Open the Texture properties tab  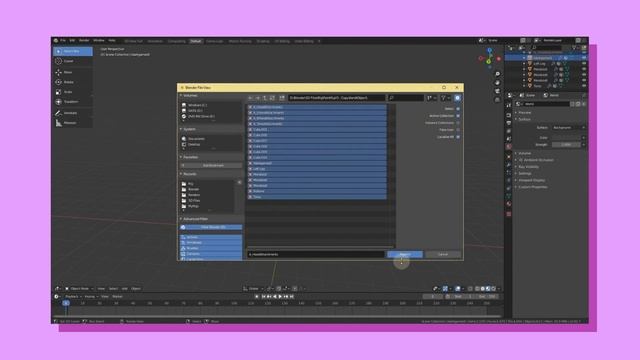click(x=509, y=213)
